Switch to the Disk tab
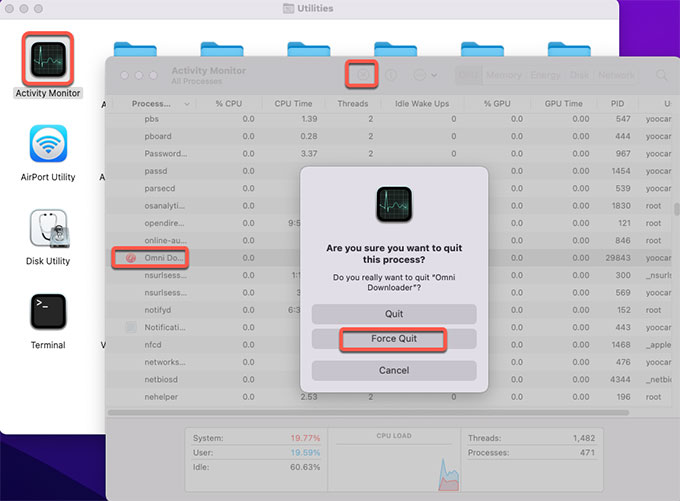This screenshot has height=501, width=680. [x=579, y=75]
